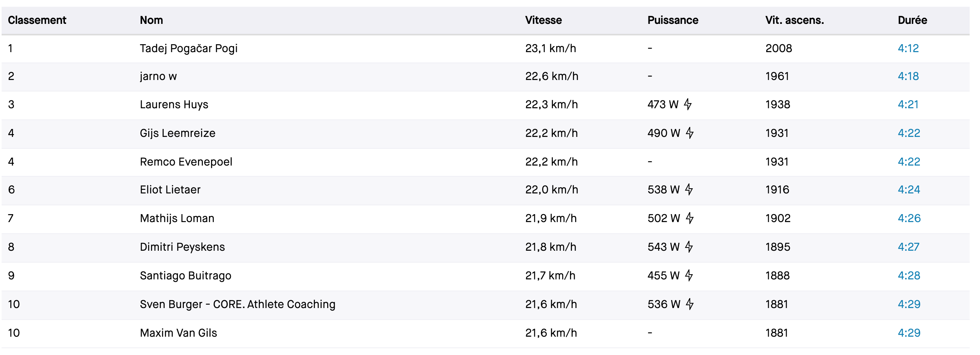This screenshot has width=980, height=355.
Task: Select Maxim Van Gils row name
Action: [178, 333]
